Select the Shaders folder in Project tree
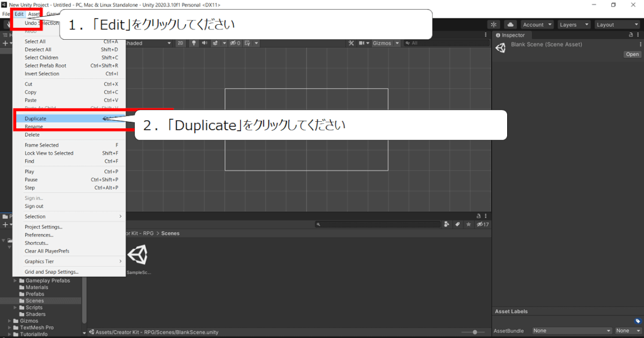The width and height of the screenshot is (644, 338). (x=35, y=314)
